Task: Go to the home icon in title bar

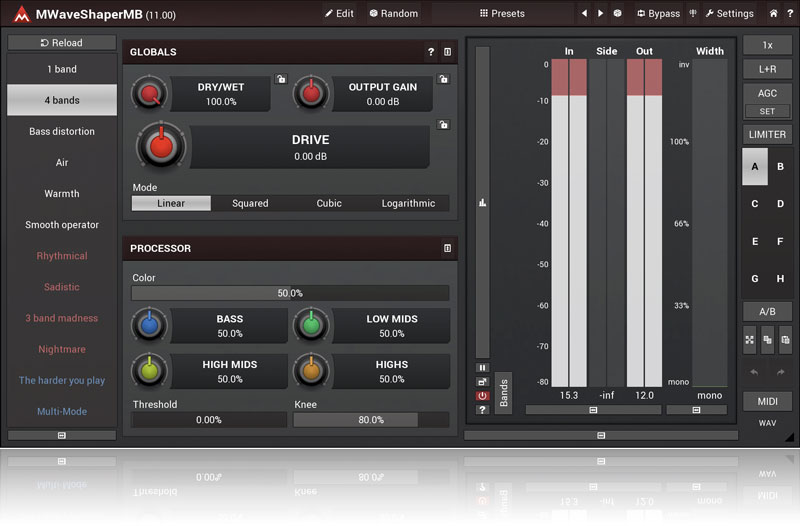Action: point(773,14)
